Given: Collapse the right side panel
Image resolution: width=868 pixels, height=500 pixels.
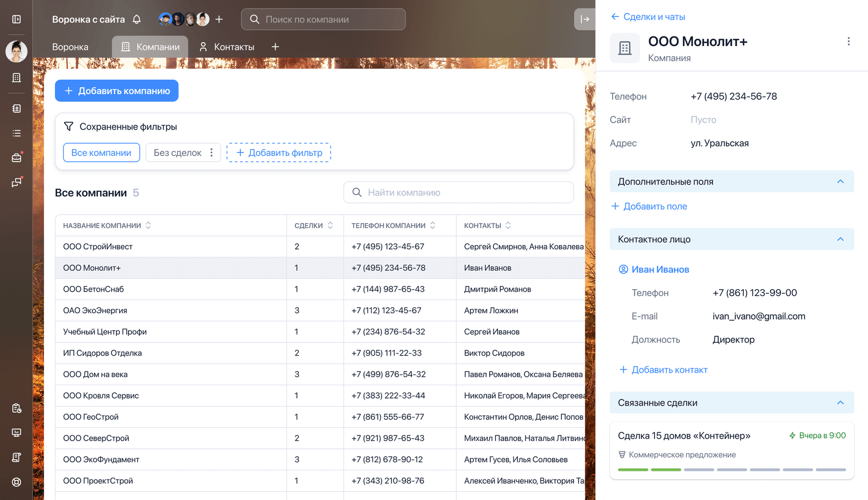Looking at the screenshot, I should [584, 20].
